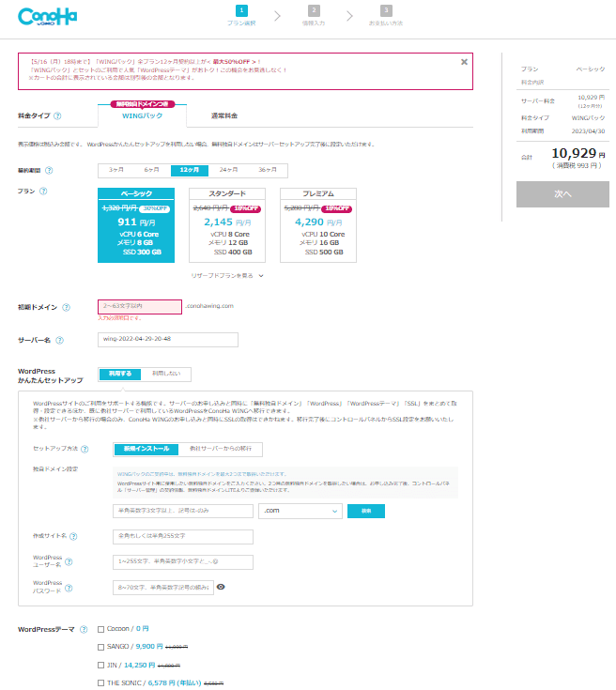The image size is (616, 690).
Task: Disable WordPress easy setup with 利用しない
Action: coord(166,374)
